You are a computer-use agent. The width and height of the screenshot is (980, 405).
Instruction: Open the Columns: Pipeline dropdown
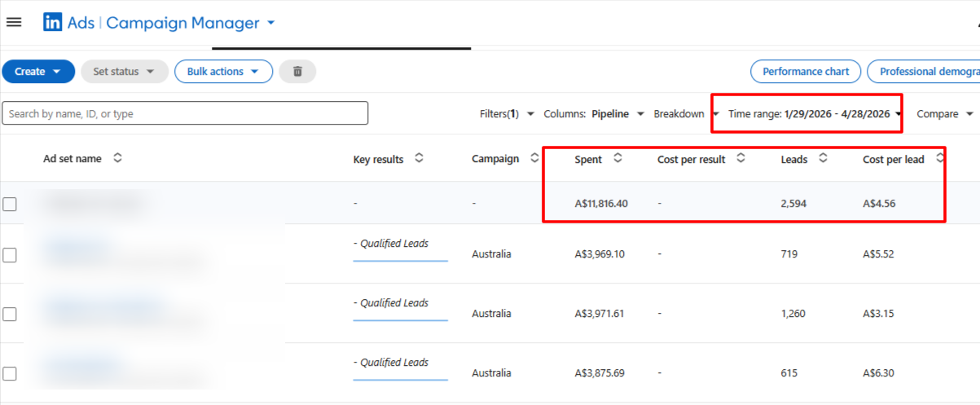click(594, 114)
